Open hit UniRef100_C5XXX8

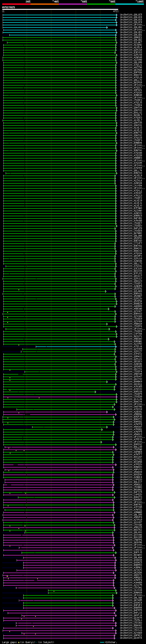[131, 628]
